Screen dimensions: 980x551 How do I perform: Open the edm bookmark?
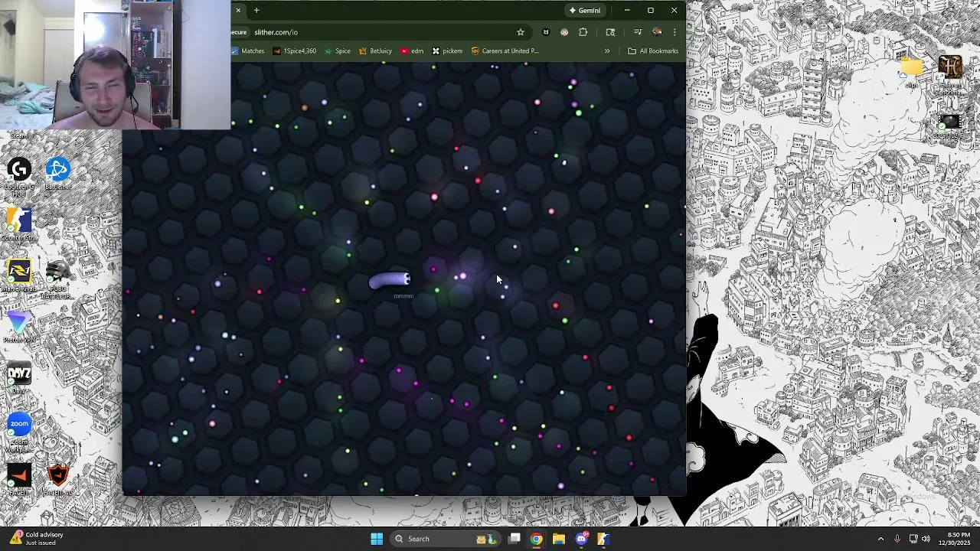[412, 51]
